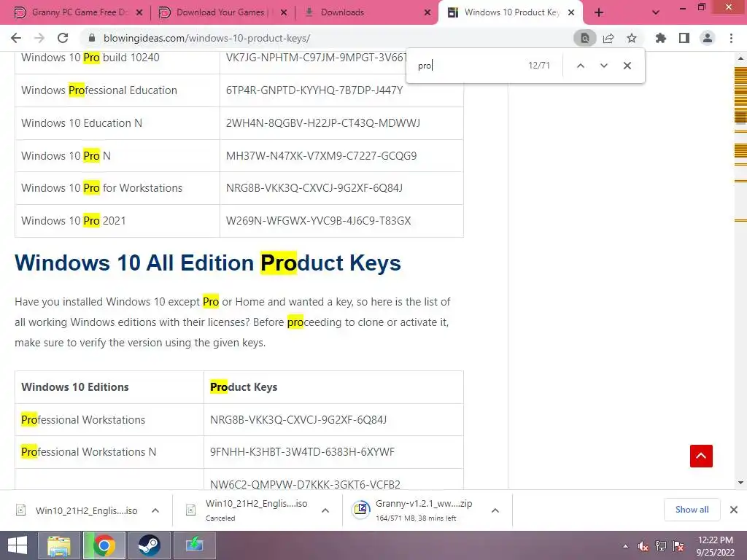Expand options for canceled Win10_21H2 iso download
Image resolution: width=747 pixels, height=560 pixels.
tap(325, 510)
